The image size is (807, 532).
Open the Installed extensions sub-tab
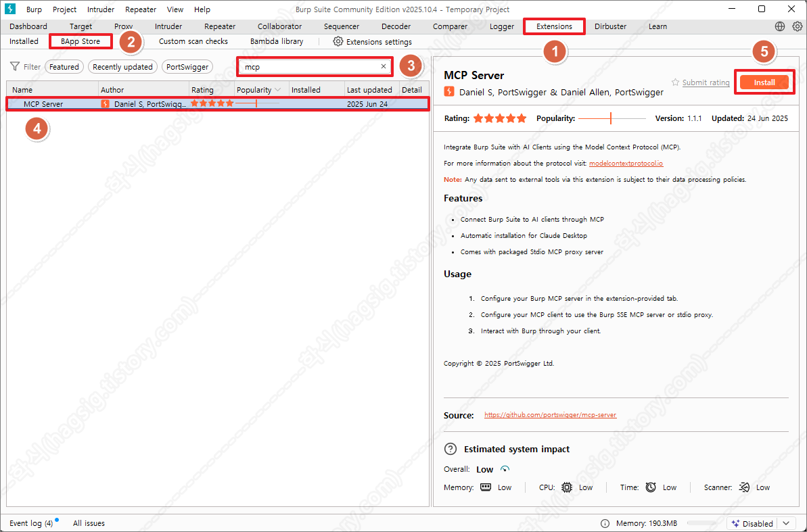(24, 41)
